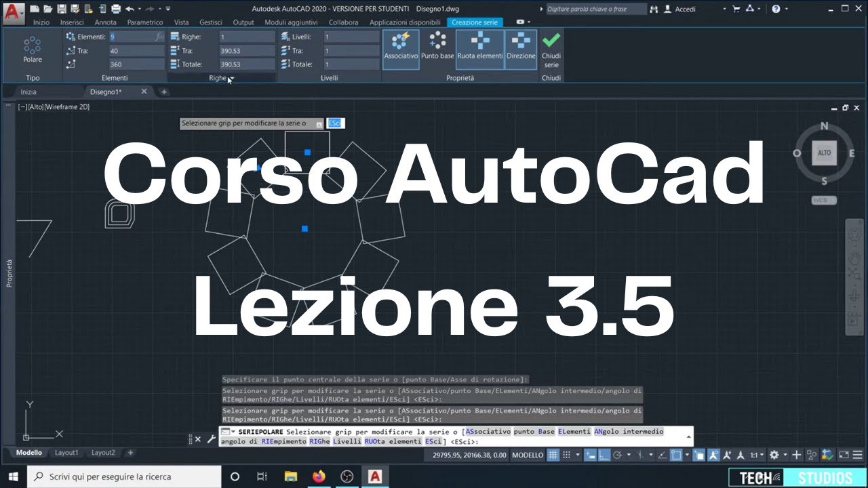This screenshot has width=868, height=488.
Task: Open File Explorer from the taskbar
Action: 291,476
